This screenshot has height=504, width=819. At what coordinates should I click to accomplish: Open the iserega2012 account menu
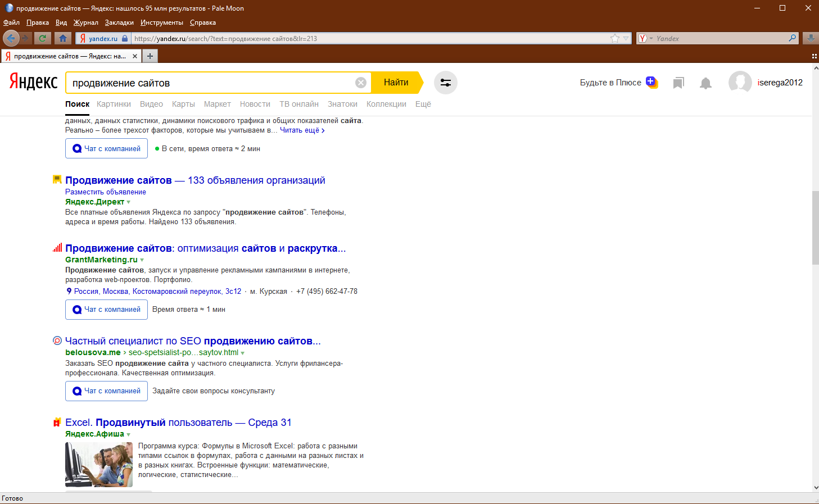pyautogui.click(x=780, y=83)
